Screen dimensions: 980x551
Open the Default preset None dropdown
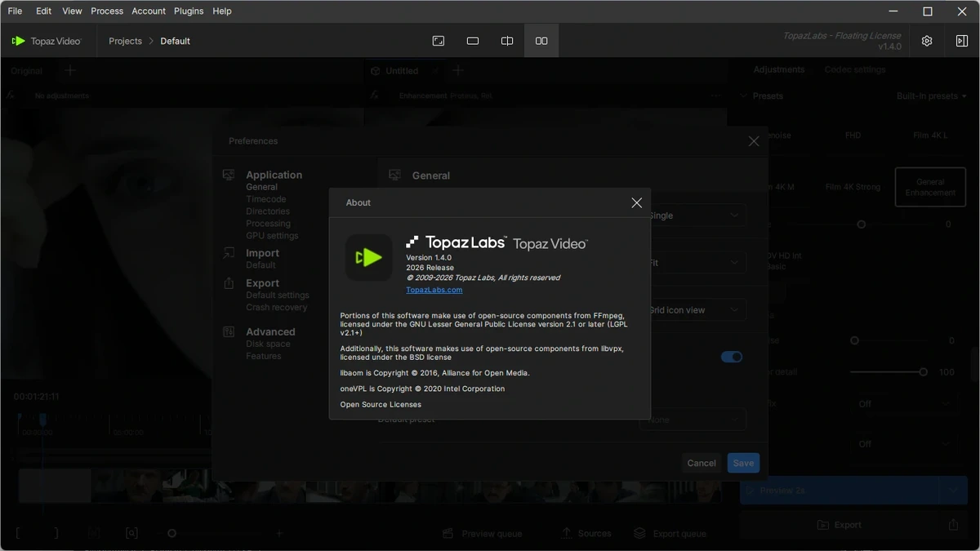pos(693,420)
